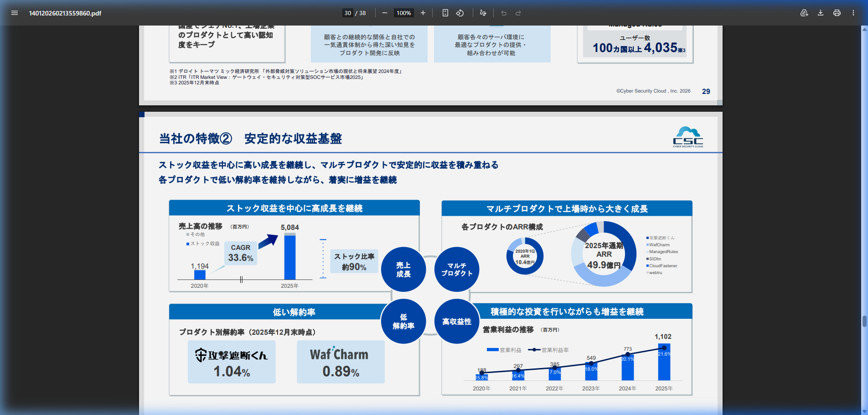Print the current document
Screen dimensions: 868x415
(837, 13)
